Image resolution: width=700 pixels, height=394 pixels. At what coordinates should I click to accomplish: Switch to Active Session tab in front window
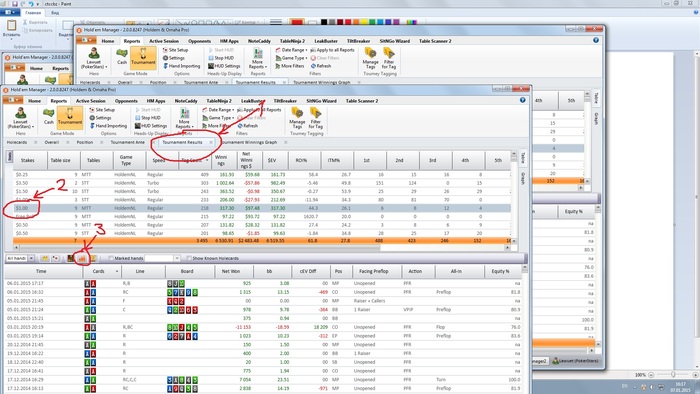point(90,101)
